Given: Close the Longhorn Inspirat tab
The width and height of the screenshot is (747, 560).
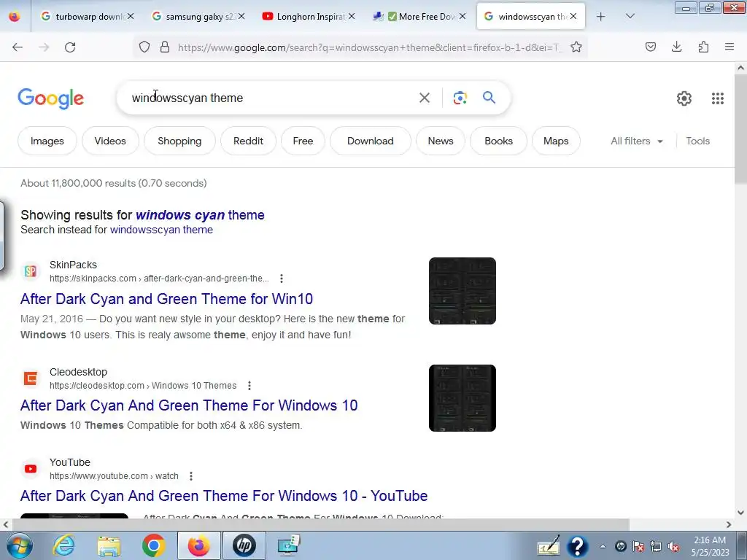Looking at the screenshot, I should pyautogui.click(x=352, y=16).
